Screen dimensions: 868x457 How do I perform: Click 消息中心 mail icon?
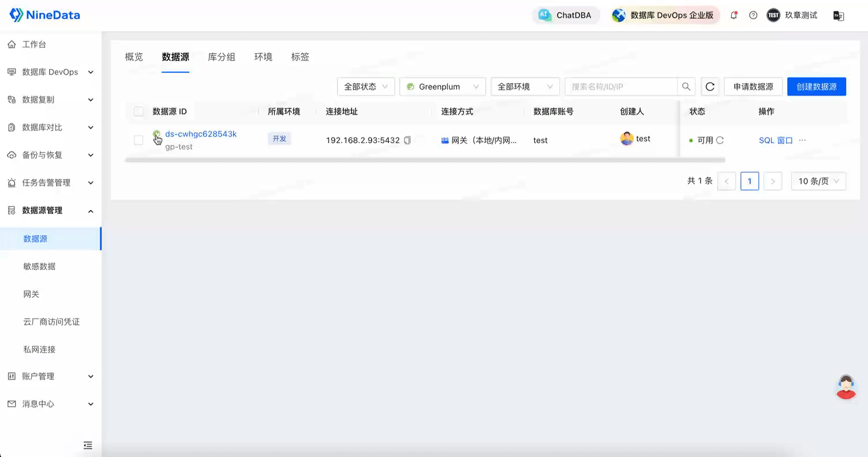12,404
